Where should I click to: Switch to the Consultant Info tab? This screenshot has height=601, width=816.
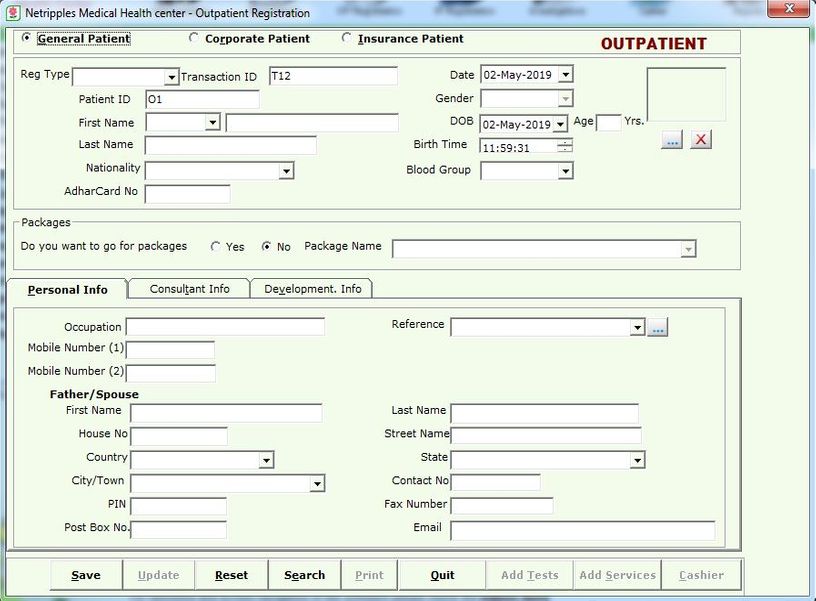189,289
